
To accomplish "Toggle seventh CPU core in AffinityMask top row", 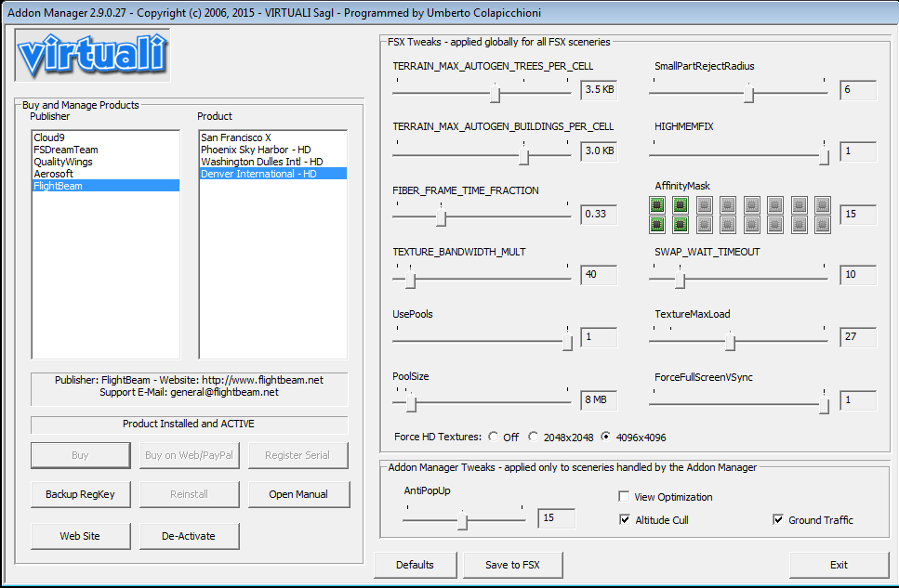I will tap(800, 204).
